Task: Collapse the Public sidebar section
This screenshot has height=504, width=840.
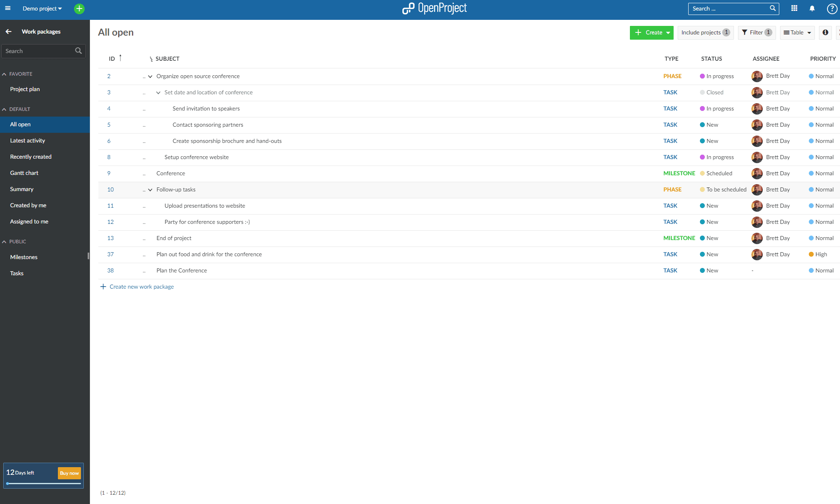Action: pyautogui.click(x=4, y=242)
